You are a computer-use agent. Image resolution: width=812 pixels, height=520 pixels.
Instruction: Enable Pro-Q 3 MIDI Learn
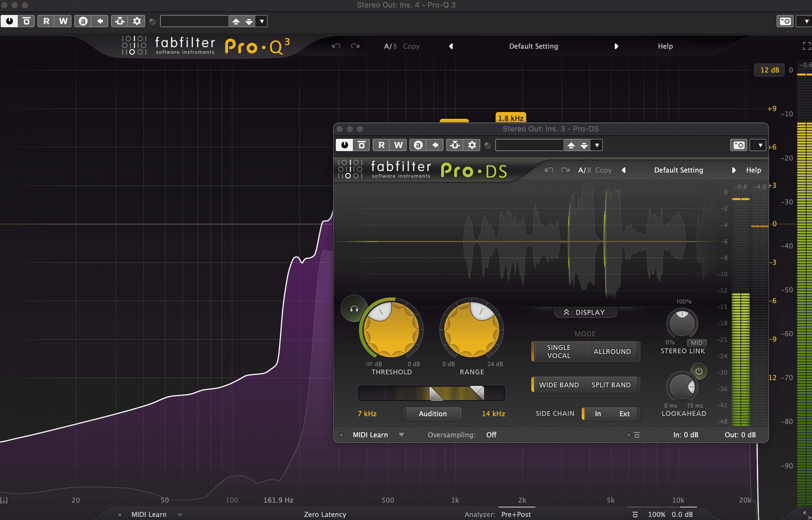(x=149, y=514)
